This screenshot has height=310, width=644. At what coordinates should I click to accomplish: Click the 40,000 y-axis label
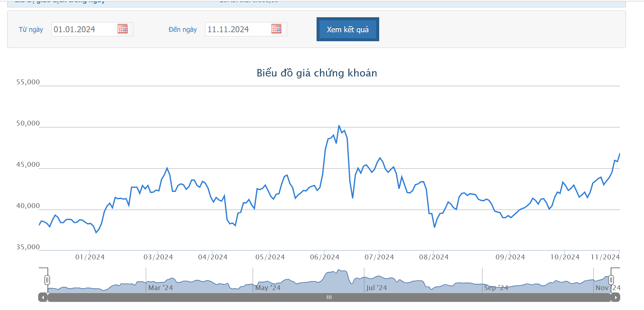coord(28,206)
